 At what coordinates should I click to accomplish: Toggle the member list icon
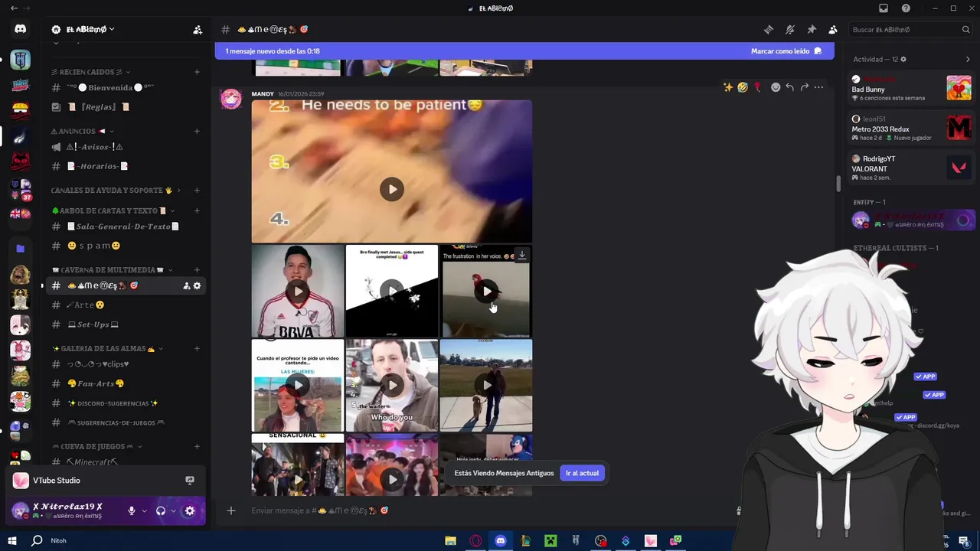pos(833,29)
